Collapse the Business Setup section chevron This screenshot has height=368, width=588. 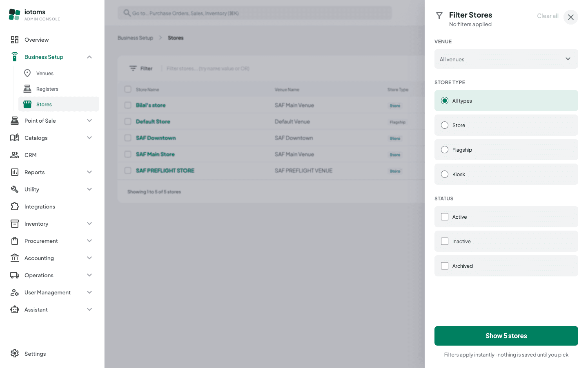[89, 57]
